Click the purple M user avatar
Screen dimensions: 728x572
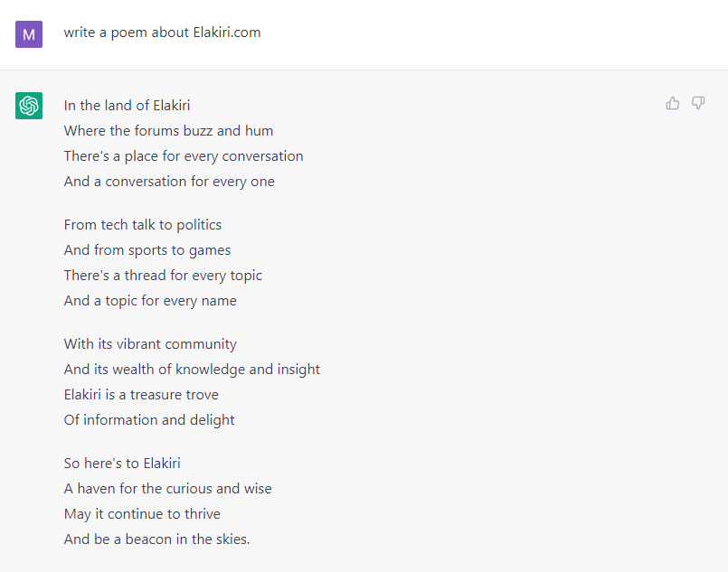pos(29,34)
